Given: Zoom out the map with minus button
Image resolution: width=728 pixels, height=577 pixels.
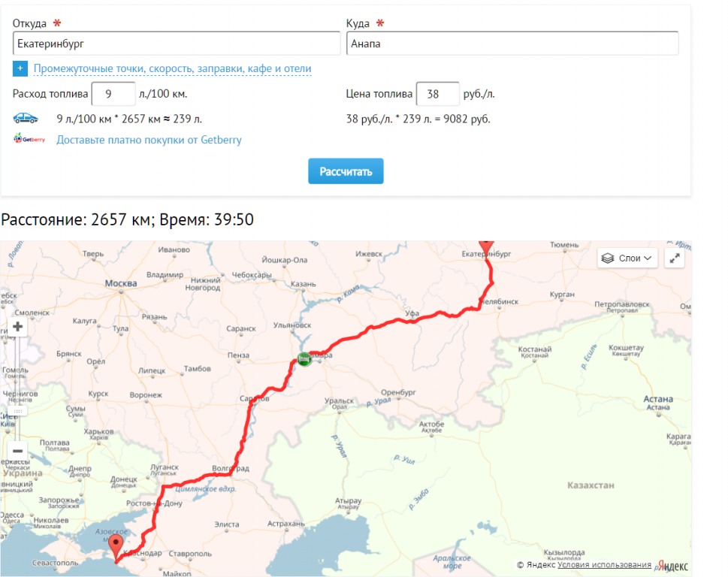Looking at the screenshot, I should (x=17, y=450).
